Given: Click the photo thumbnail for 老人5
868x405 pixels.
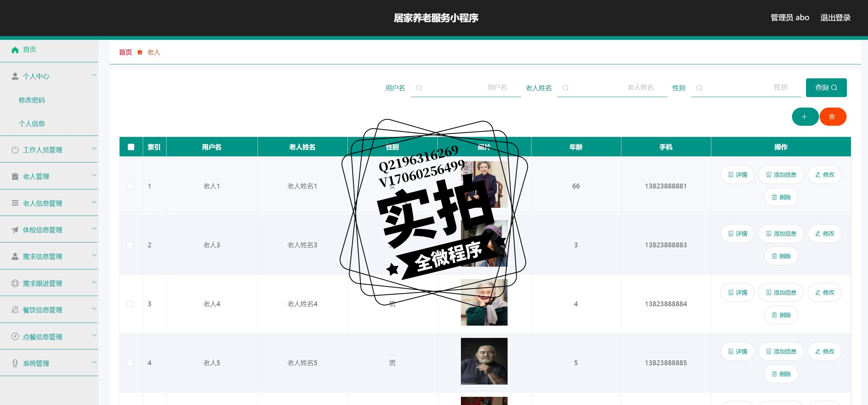Looking at the screenshot, I should [x=484, y=361].
